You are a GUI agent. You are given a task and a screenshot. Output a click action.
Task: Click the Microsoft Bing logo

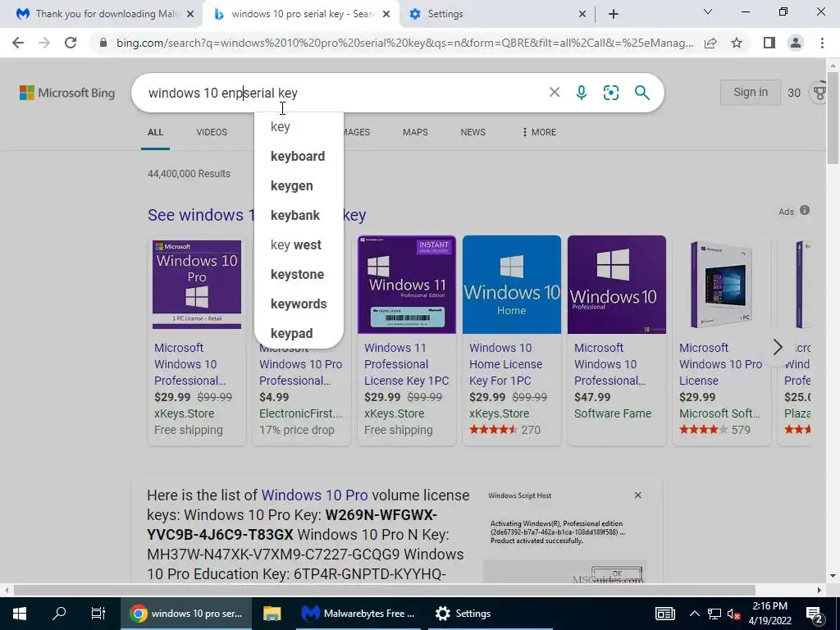[67, 93]
